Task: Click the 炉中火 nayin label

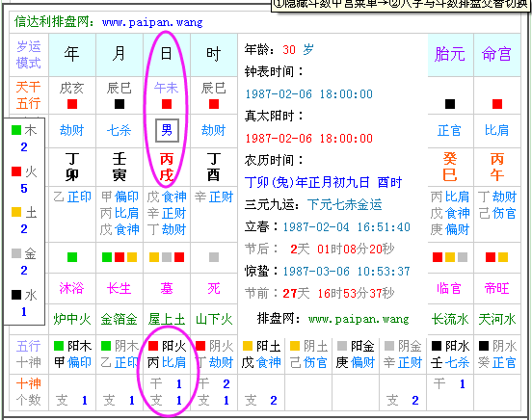Action: point(72,319)
